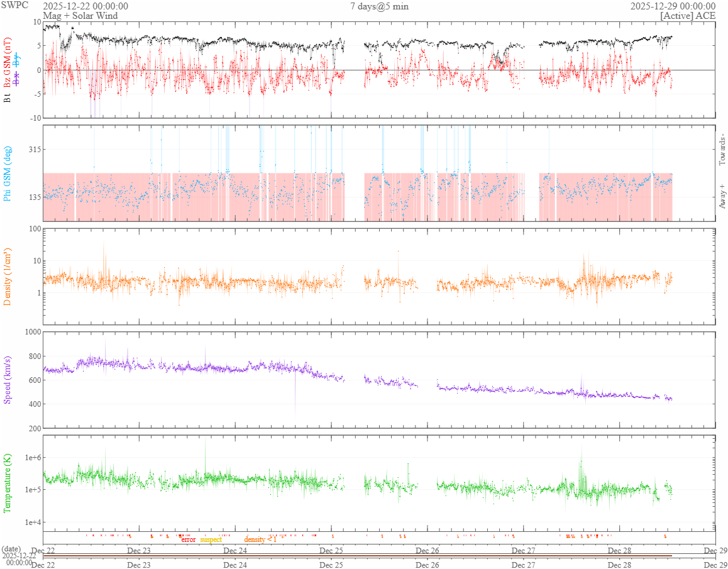Click the 800 tick on Speed axis
Screen dimensions: 728x569
(35, 356)
